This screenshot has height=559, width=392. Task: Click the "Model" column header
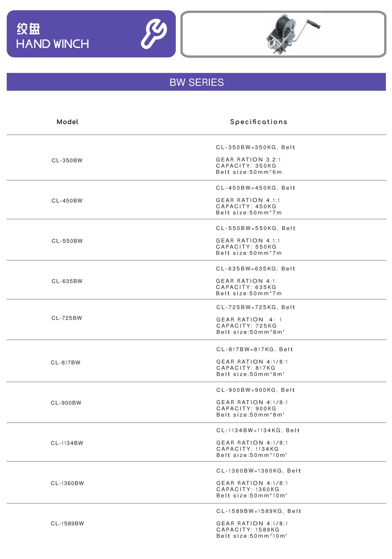click(67, 122)
